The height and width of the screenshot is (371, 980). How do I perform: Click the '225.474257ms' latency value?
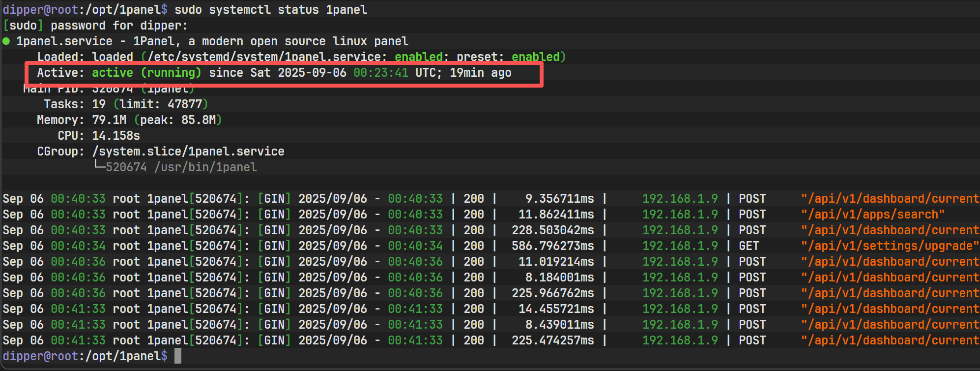point(552,340)
